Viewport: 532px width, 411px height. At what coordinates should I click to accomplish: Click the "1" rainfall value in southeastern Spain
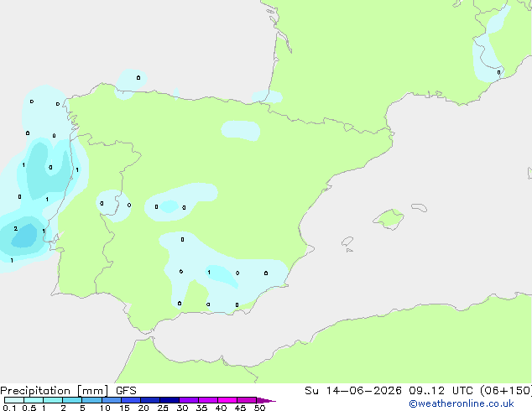pyautogui.click(x=209, y=273)
